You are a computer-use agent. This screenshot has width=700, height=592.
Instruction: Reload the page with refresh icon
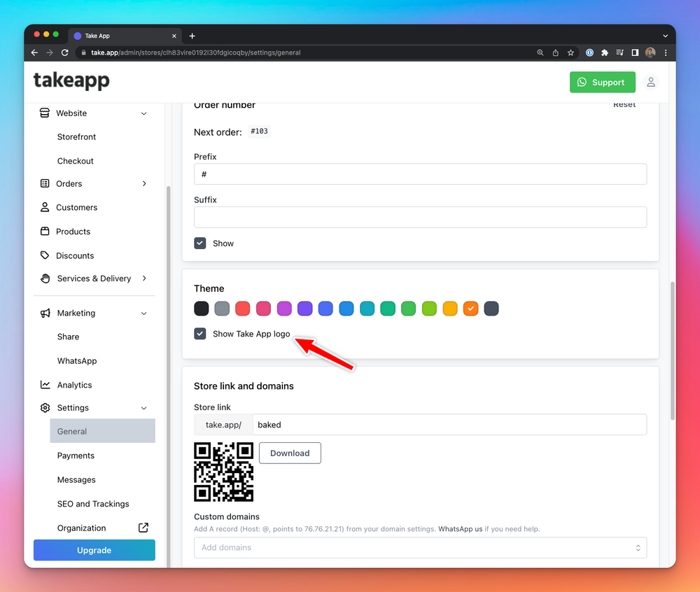point(64,52)
